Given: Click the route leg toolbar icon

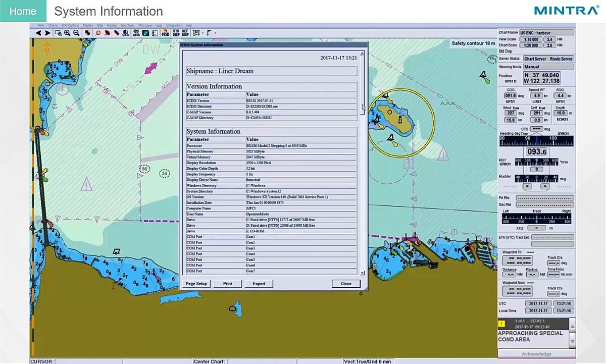Looking at the screenshot, I should pyautogui.click(x=209, y=33).
